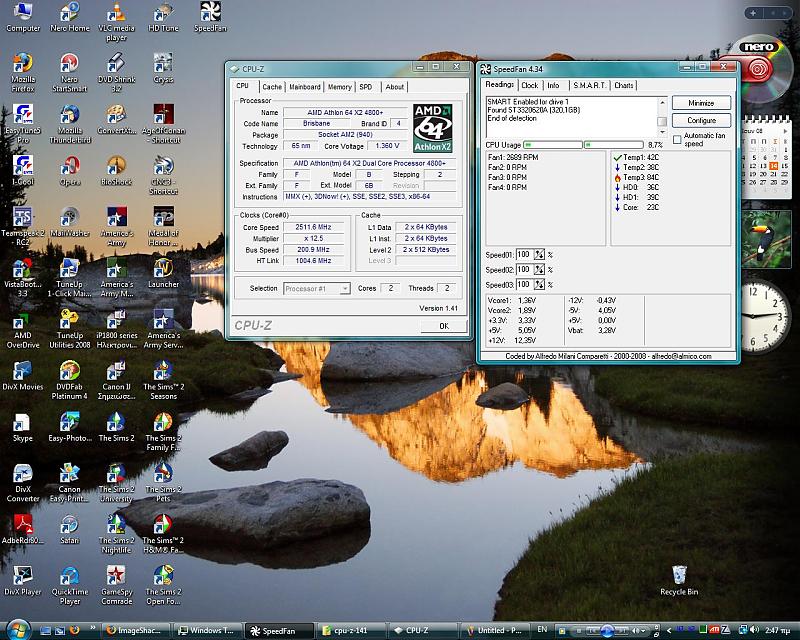Enable Automatic fan speed checkbox
This screenshot has width=800, height=640.
[677, 139]
